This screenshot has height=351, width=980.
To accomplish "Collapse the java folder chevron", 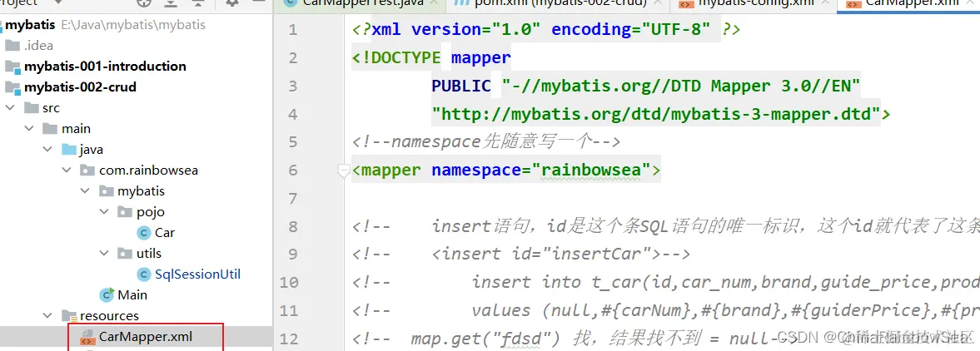I will [x=48, y=150].
